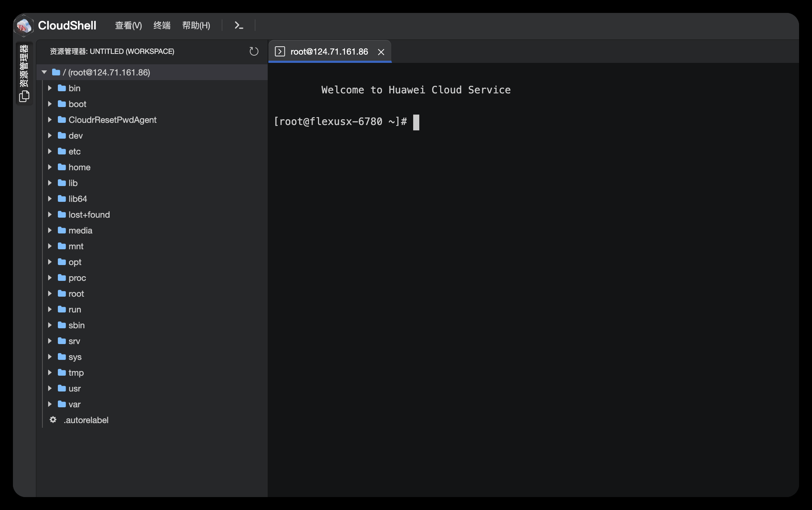Select the lost+found folder
The height and width of the screenshot is (510, 812).
tap(89, 214)
